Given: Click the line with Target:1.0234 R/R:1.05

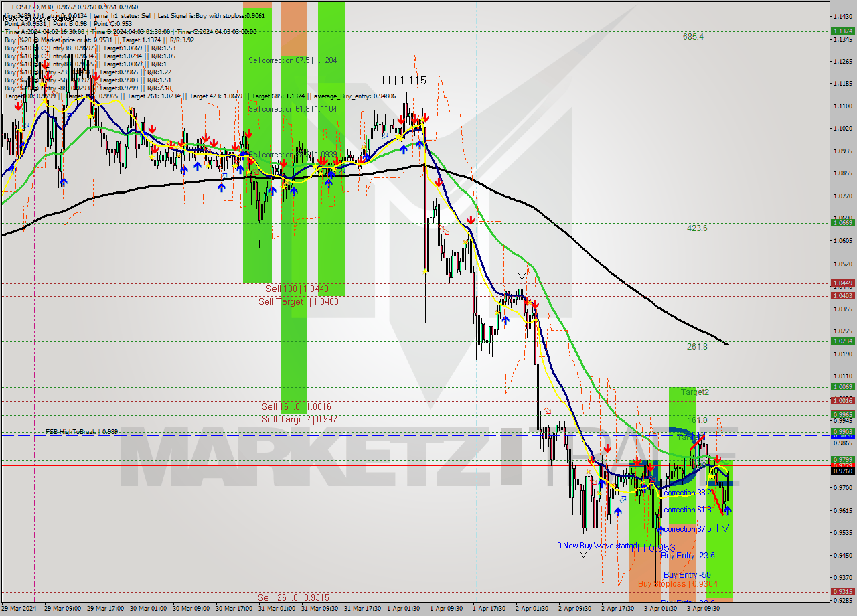Looking at the screenshot, I should tap(90, 56).
